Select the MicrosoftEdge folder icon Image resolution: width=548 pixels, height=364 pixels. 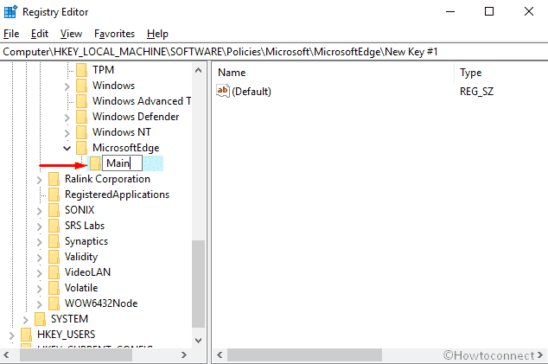click(x=82, y=148)
